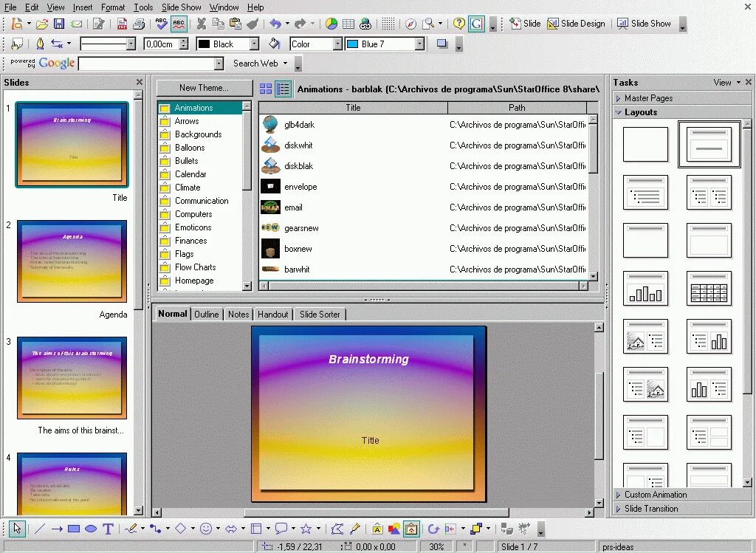Viewport: 756px width, 553px height.
Task: Cut selection with the scissors icon
Action: pyautogui.click(x=202, y=24)
